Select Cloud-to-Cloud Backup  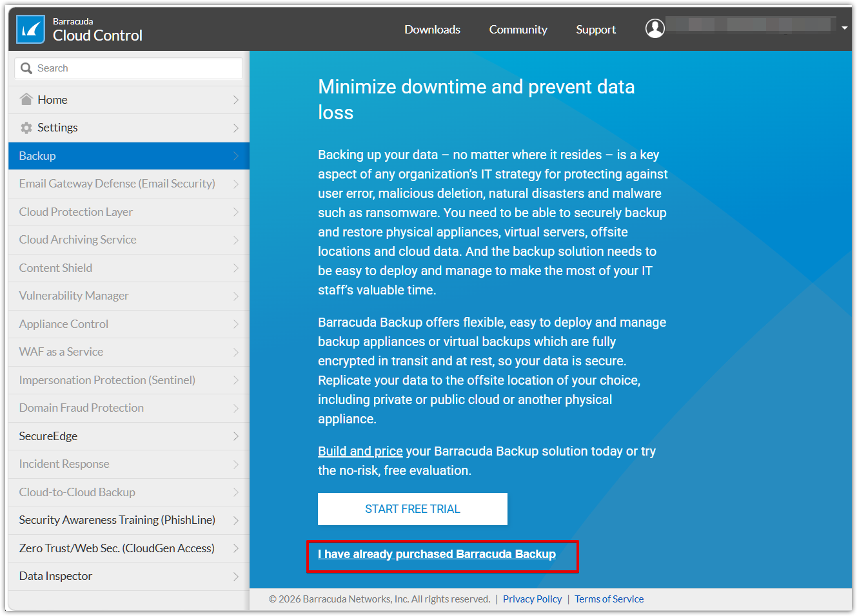pos(129,492)
